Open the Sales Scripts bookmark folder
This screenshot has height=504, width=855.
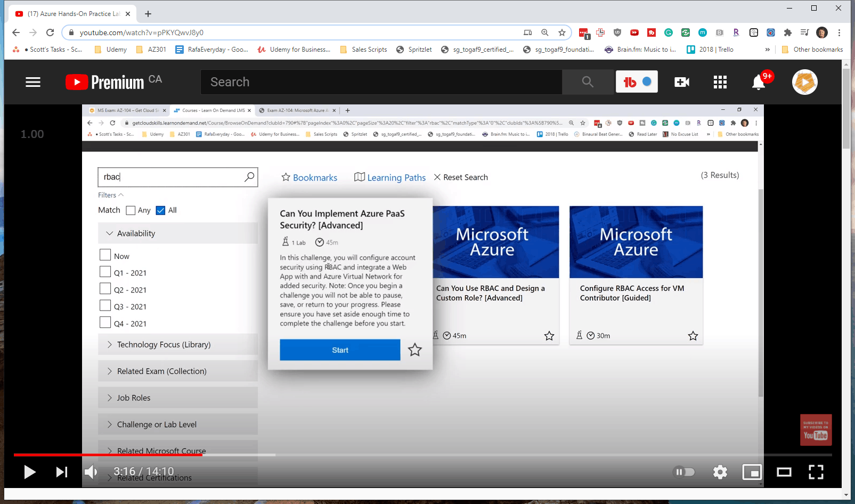click(363, 50)
